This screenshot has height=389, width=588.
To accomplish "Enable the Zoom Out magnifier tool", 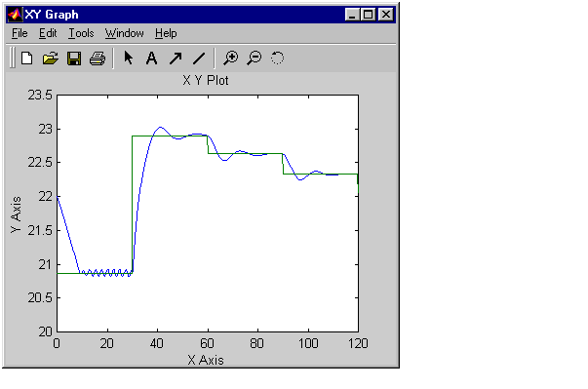I will tap(254, 58).
